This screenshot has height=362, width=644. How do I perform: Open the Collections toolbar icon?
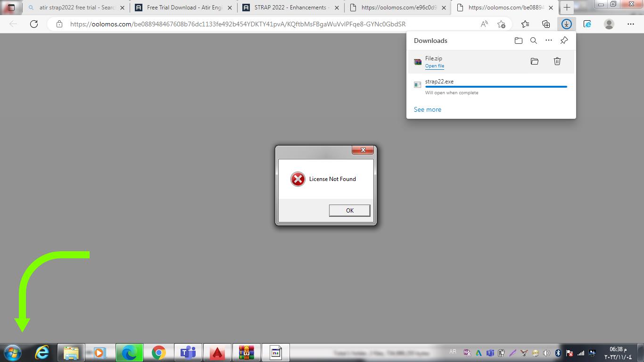[545, 24]
